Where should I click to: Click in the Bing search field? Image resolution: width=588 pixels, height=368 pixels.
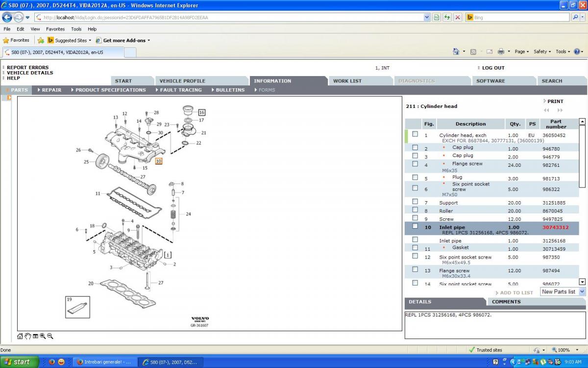pos(518,17)
